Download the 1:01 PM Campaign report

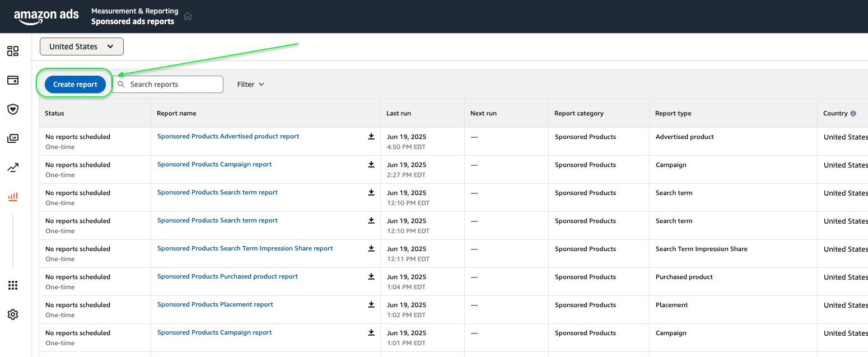point(371,332)
